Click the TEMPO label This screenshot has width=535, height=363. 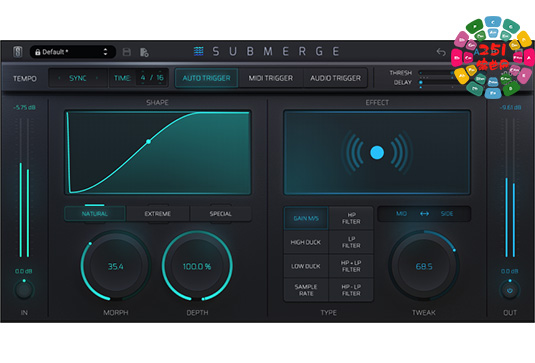click(x=25, y=78)
